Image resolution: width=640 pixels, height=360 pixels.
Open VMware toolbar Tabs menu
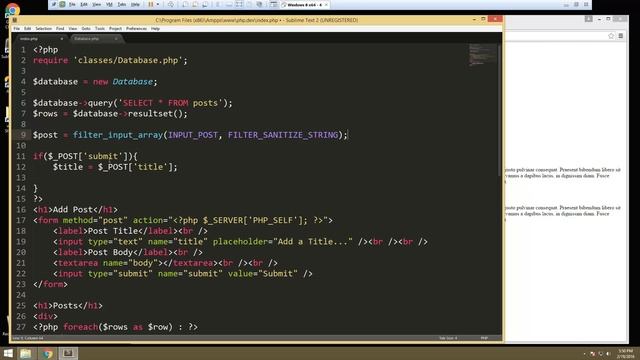pos(122,4)
